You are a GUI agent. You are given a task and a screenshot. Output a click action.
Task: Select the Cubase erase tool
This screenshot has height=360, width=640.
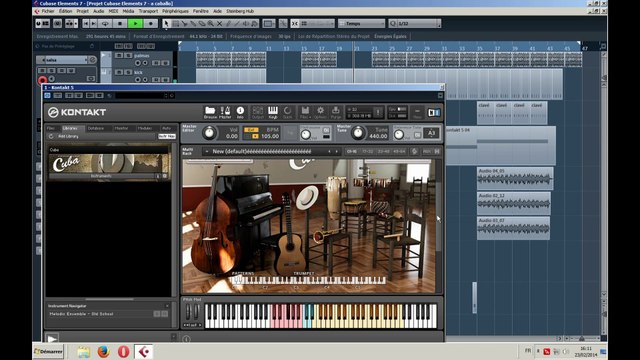point(202,24)
